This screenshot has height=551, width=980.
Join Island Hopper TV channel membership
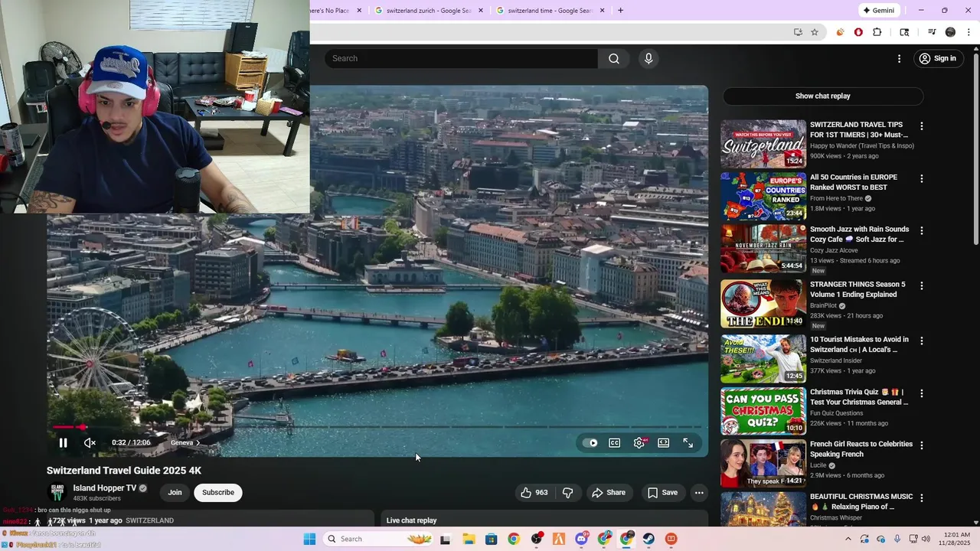(x=175, y=493)
